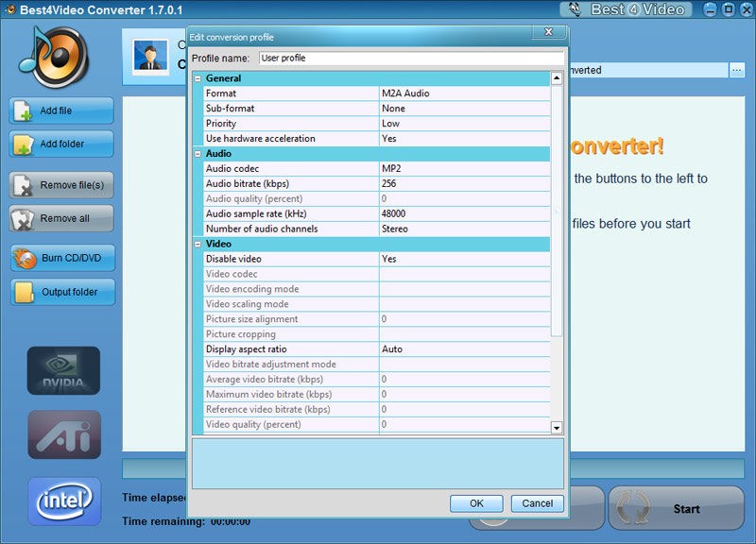Select the Audio bitrate (kbps) label

click(x=248, y=183)
